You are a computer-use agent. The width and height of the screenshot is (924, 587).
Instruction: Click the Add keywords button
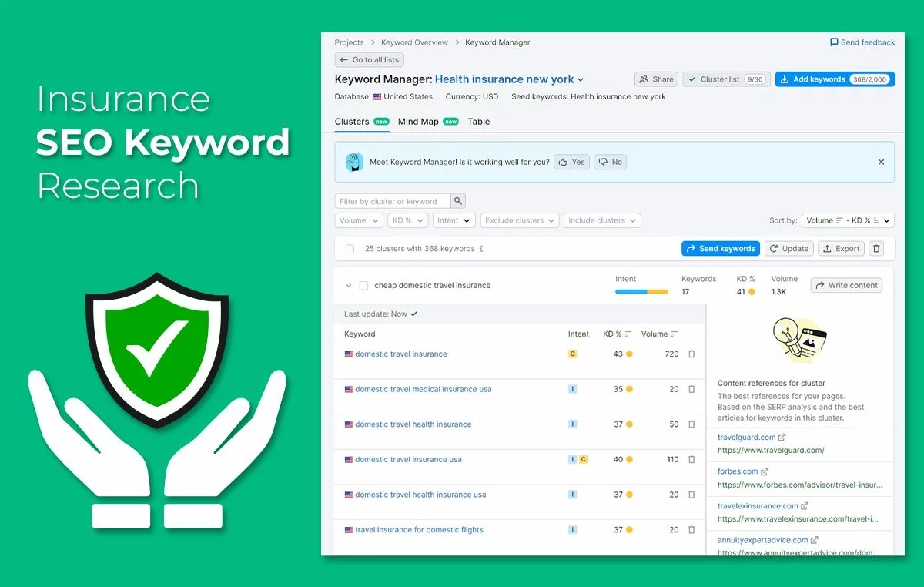point(835,79)
